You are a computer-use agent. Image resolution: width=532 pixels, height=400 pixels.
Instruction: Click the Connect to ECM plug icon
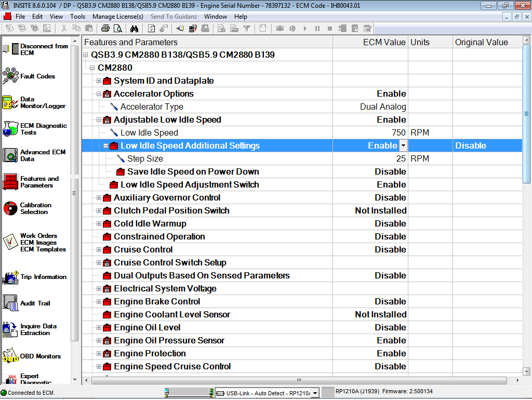point(180,29)
